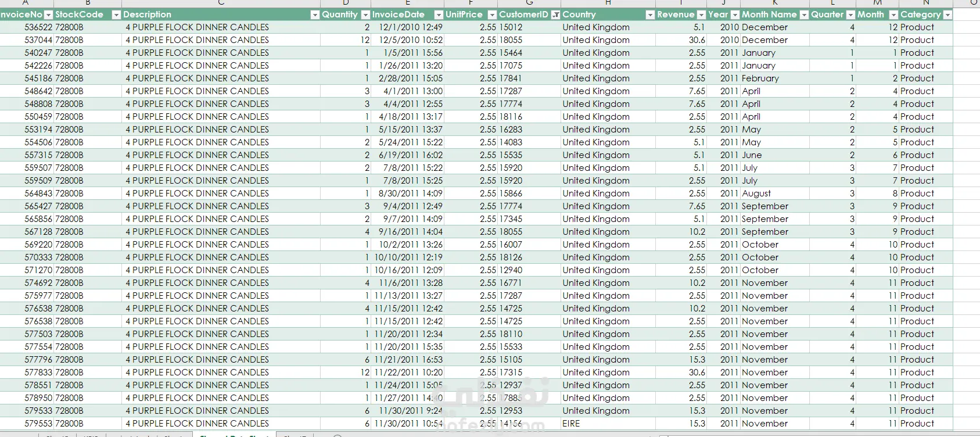
Task: Select the date cell 6/19/2011 16:02
Action: point(408,155)
